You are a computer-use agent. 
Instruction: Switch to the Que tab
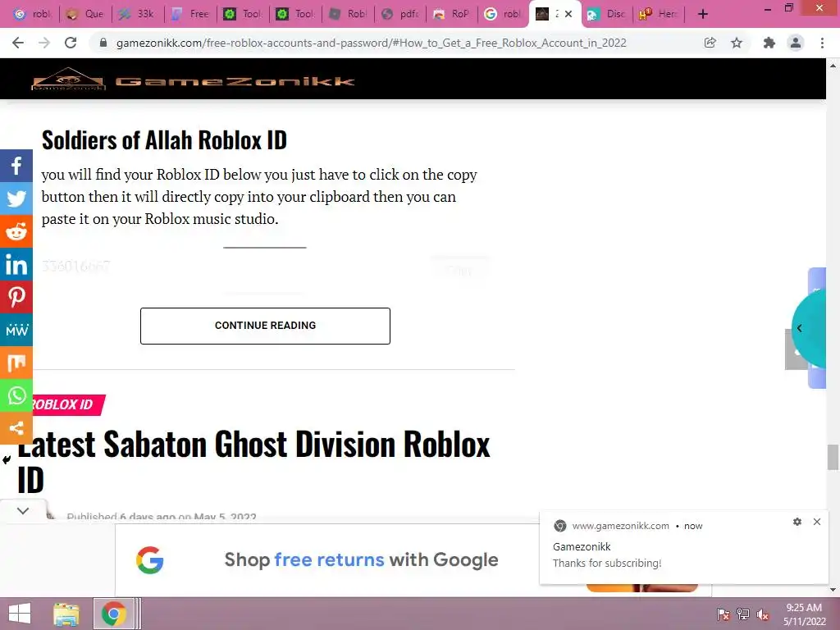85,14
